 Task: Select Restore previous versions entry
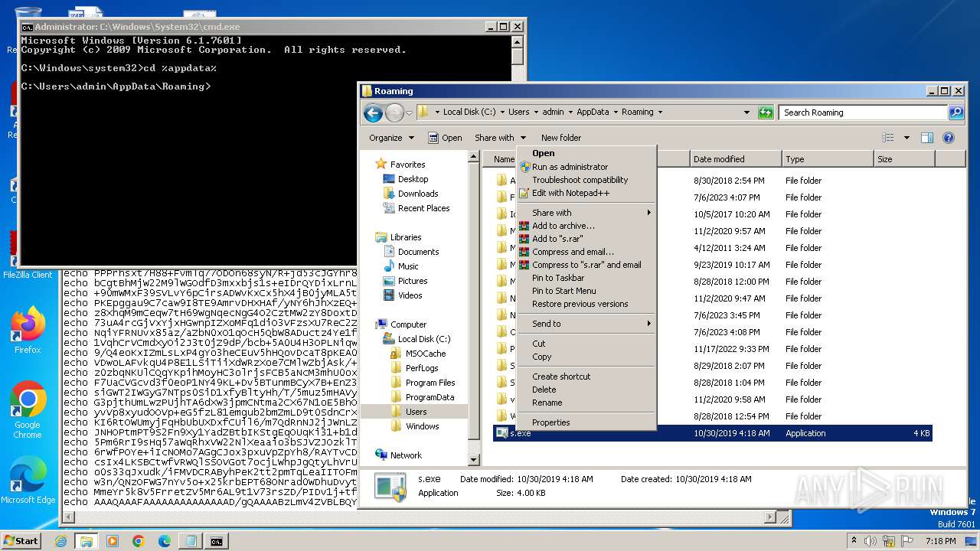(586, 304)
